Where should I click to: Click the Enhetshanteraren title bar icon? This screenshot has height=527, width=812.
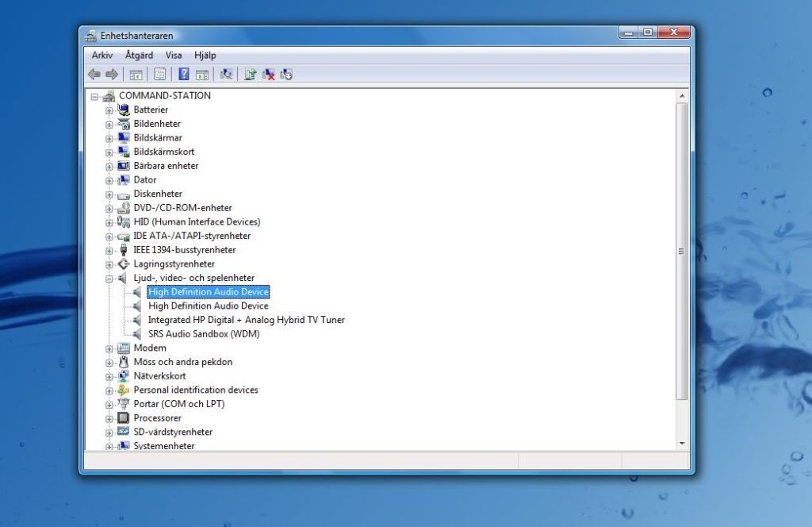[x=91, y=35]
